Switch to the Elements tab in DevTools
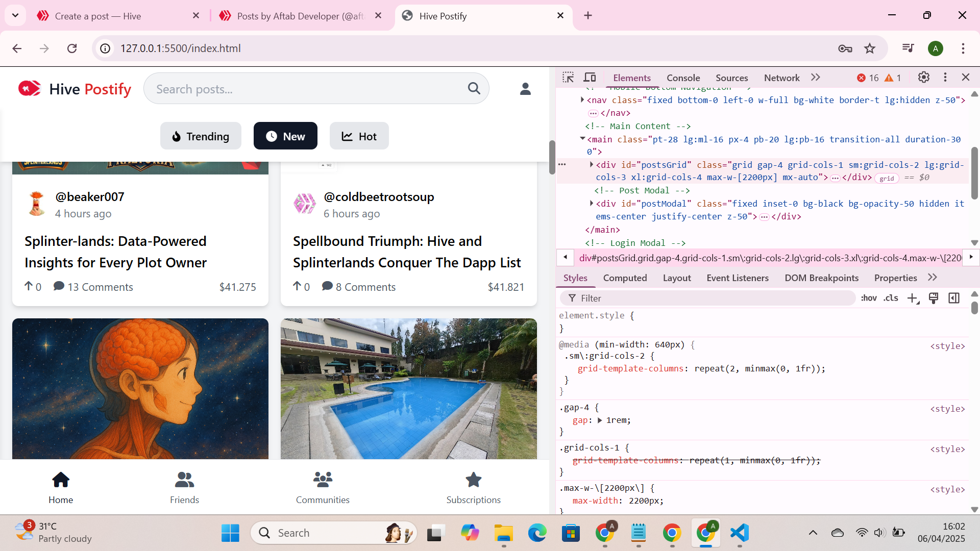This screenshot has width=980, height=551. coord(632,78)
